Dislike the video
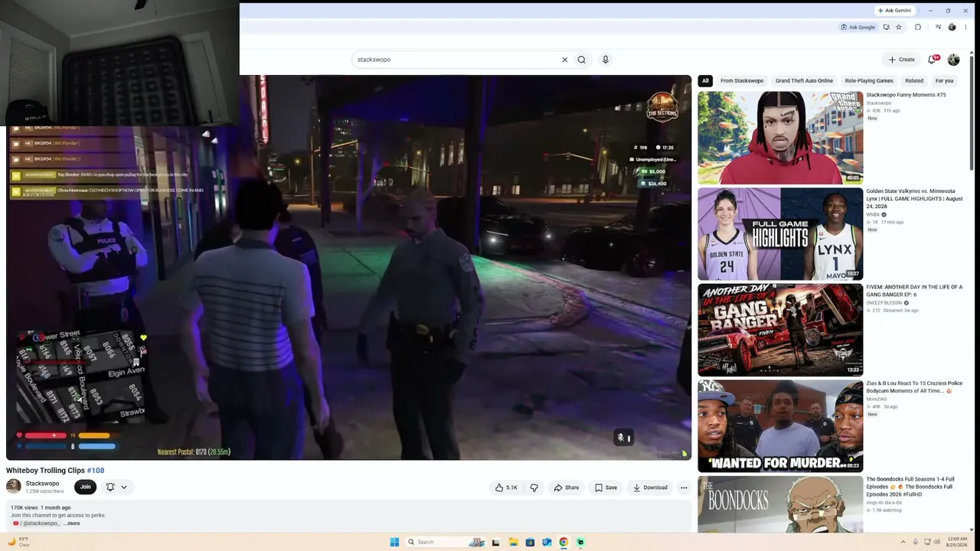 (x=534, y=487)
